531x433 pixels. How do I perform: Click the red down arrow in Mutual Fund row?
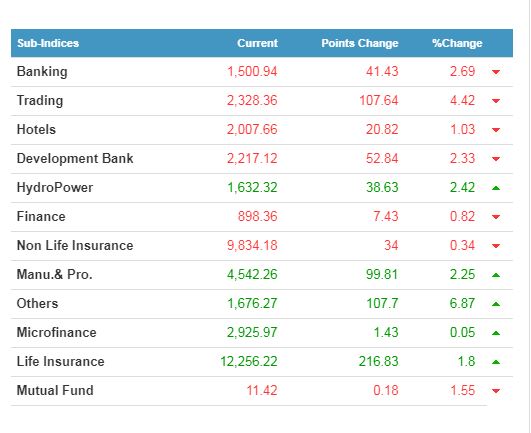496,391
